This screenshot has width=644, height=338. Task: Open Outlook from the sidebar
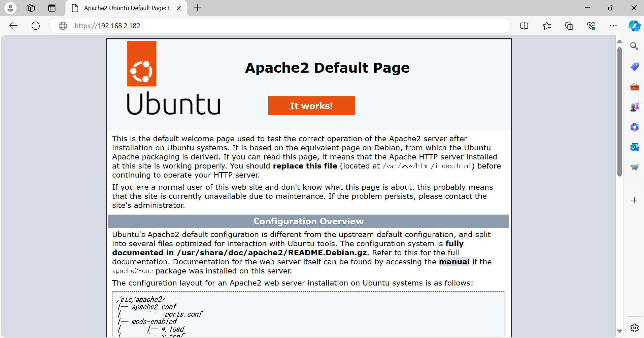tap(635, 147)
